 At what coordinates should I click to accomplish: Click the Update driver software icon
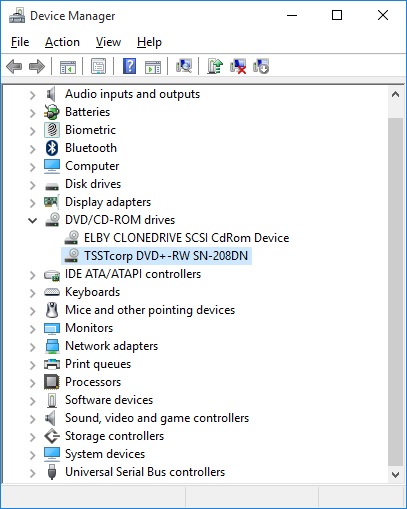point(215,66)
